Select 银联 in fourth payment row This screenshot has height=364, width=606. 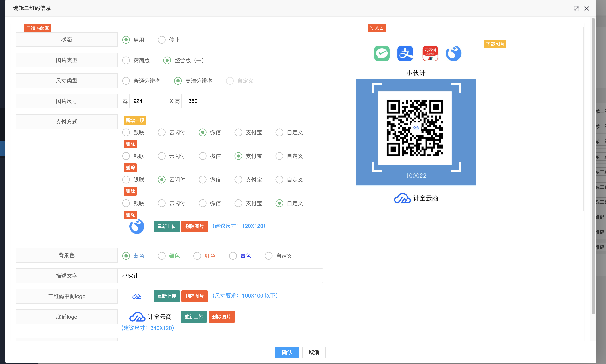coord(126,203)
